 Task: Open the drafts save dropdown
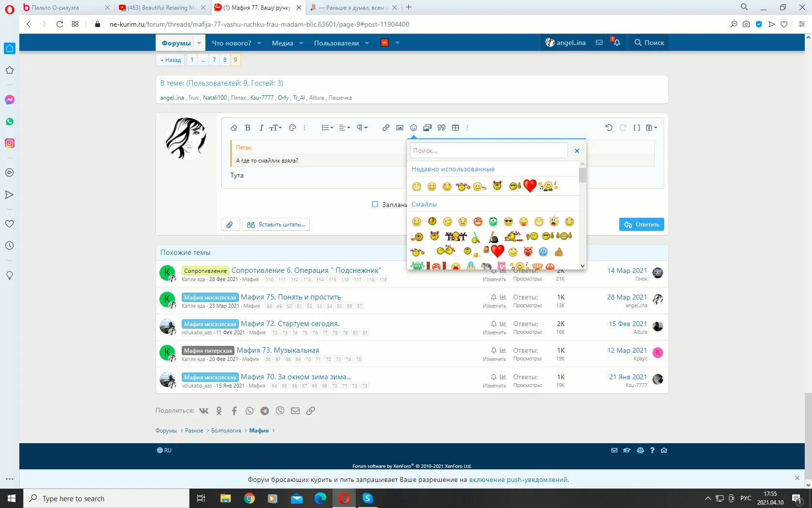(652, 128)
